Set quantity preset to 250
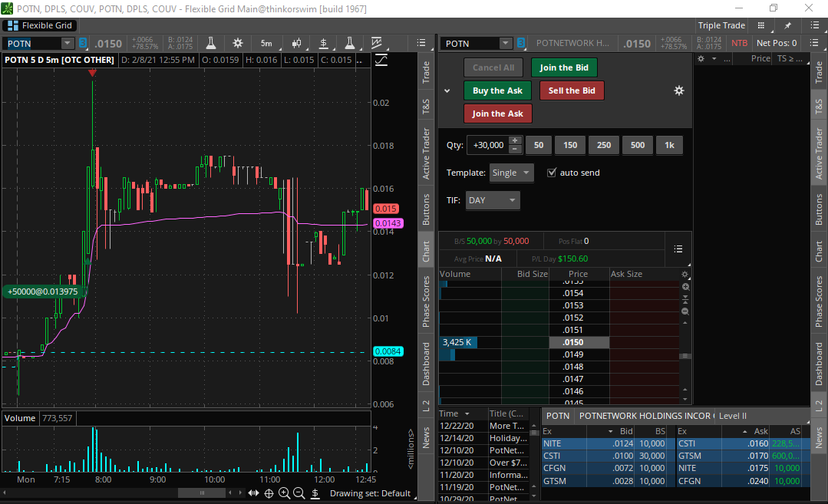828x504 pixels. coord(604,145)
